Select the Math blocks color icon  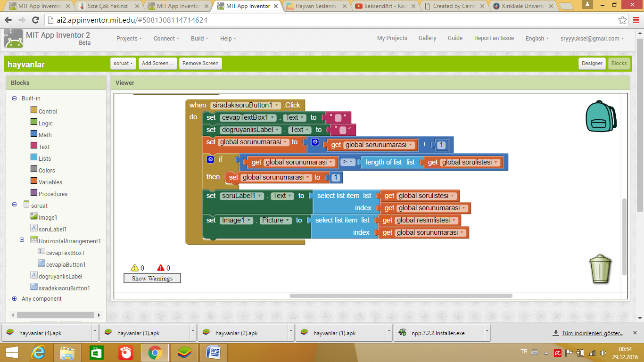pyautogui.click(x=33, y=134)
